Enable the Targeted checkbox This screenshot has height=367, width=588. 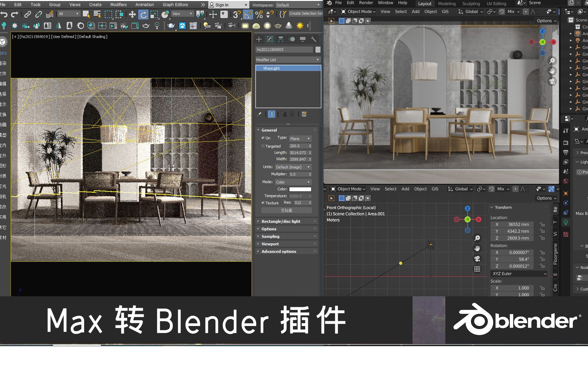(263, 146)
